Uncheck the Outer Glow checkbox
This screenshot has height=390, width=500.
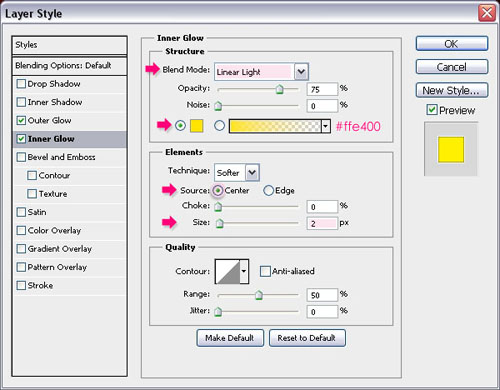coord(21,120)
